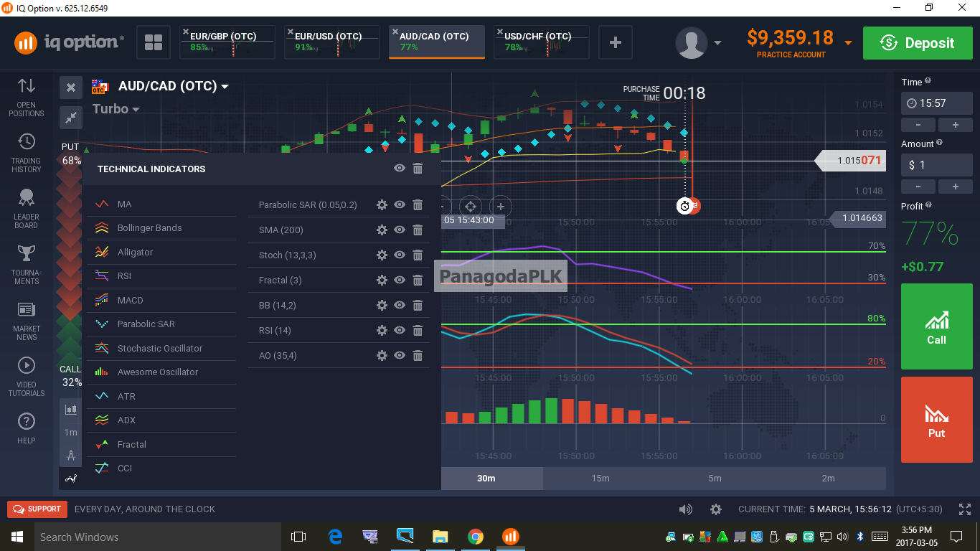Image resolution: width=980 pixels, height=551 pixels.
Task: Increase expiration time with plus button
Action: [x=956, y=125]
